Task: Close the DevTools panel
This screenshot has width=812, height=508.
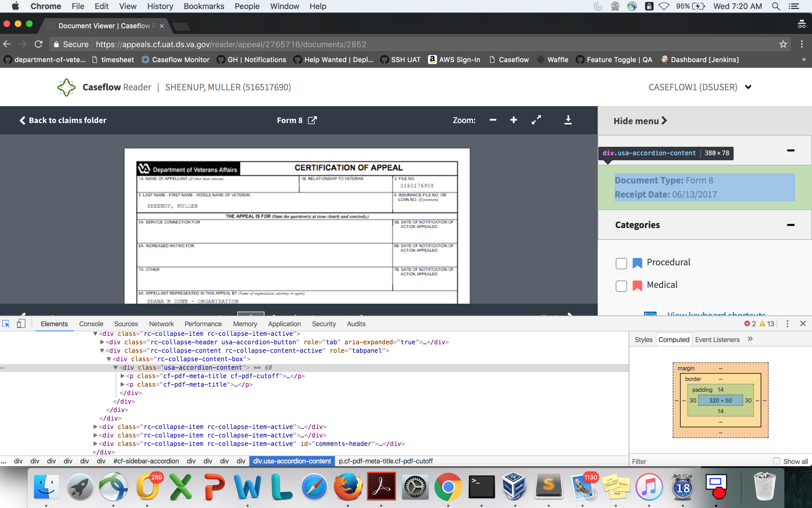Action: [803, 323]
